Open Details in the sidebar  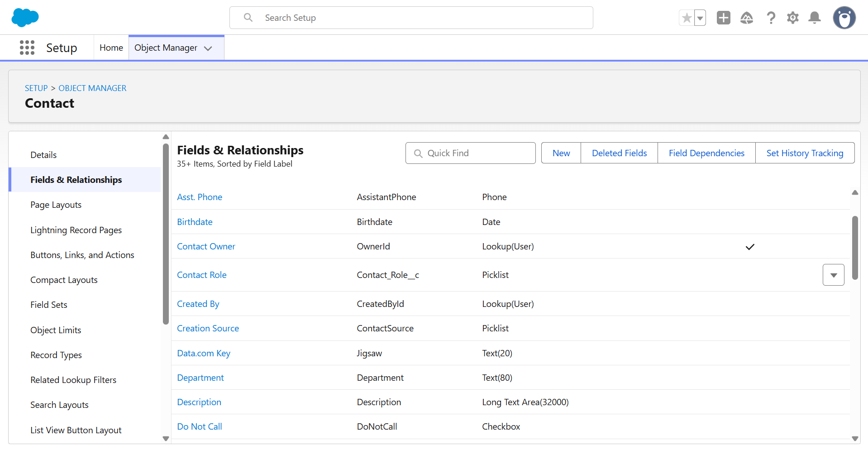tap(85, 155)
